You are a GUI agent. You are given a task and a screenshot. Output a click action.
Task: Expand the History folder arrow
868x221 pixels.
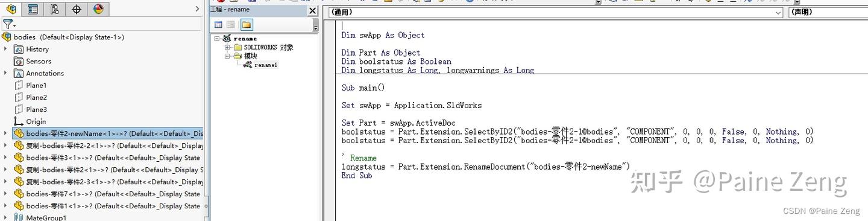pyautogui.click(x=5, y=49)
